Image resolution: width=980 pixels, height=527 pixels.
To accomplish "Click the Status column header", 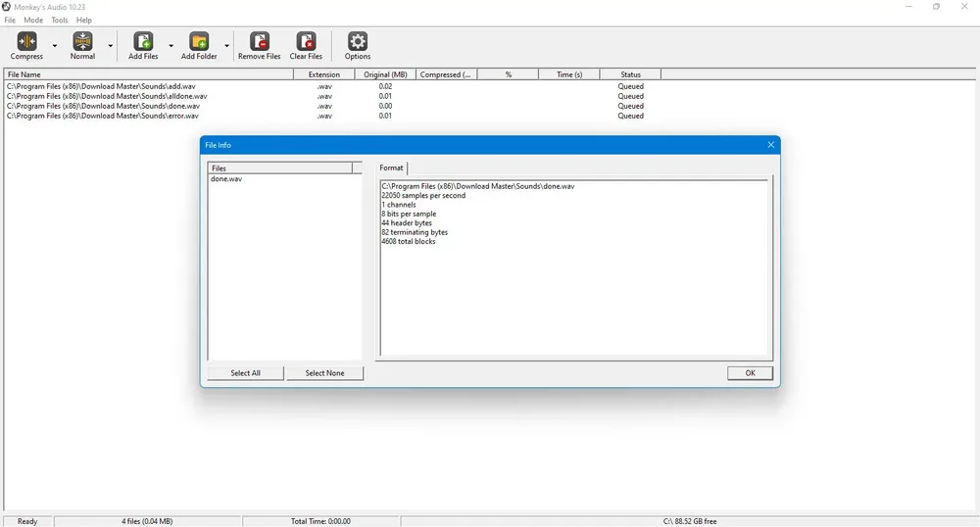I will coord(630,74).
